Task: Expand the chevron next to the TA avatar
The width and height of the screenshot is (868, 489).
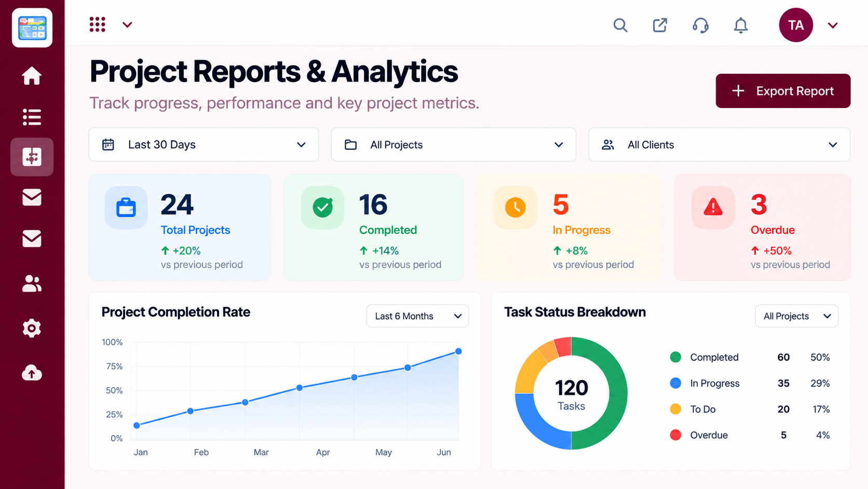Action: 833,25
